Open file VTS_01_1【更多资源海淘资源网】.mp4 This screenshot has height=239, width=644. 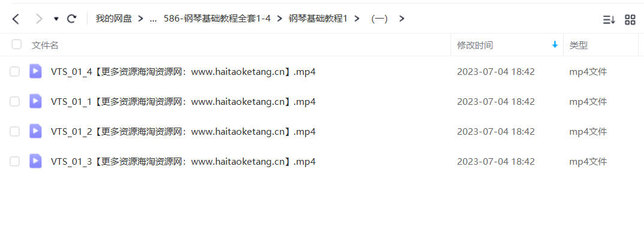(x=183, y=101)
